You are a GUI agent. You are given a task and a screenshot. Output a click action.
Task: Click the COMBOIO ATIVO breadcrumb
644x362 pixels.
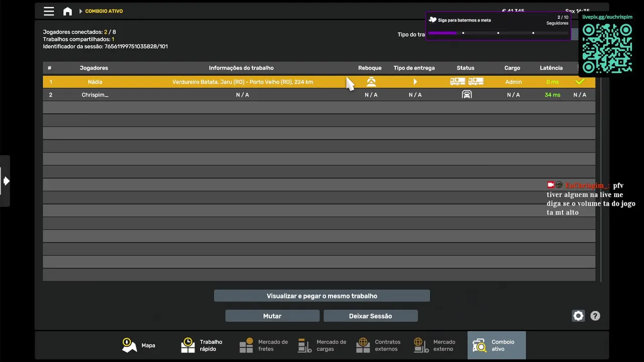pyautogui.click(x=104, y=11)
